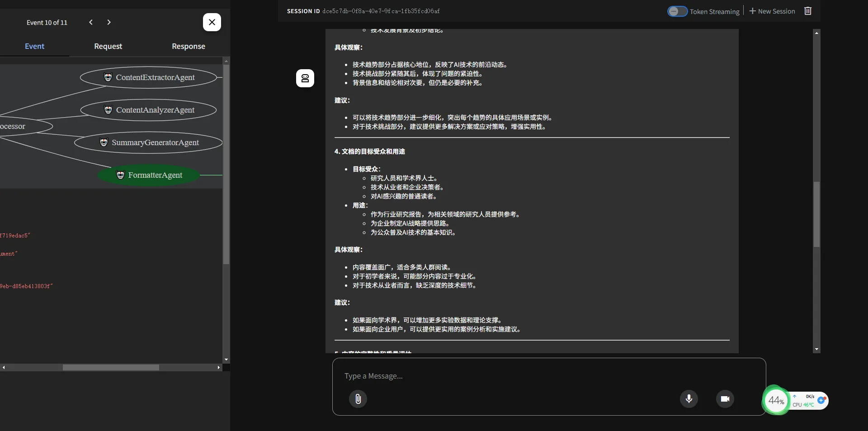Screen dimensions: 868x431
Task: Click the bullet '为企业制定AI战略提供思路。'
Action: click(x=410, y=223)
